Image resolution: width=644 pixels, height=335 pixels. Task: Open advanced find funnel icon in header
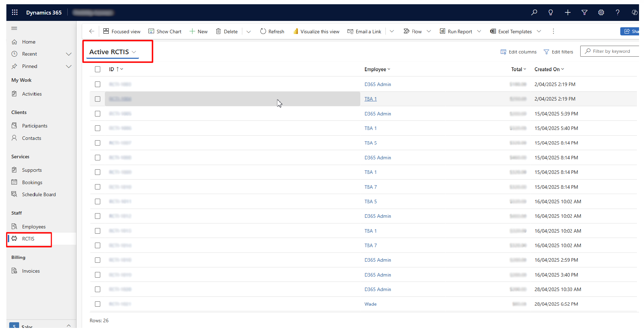point(584,12)
